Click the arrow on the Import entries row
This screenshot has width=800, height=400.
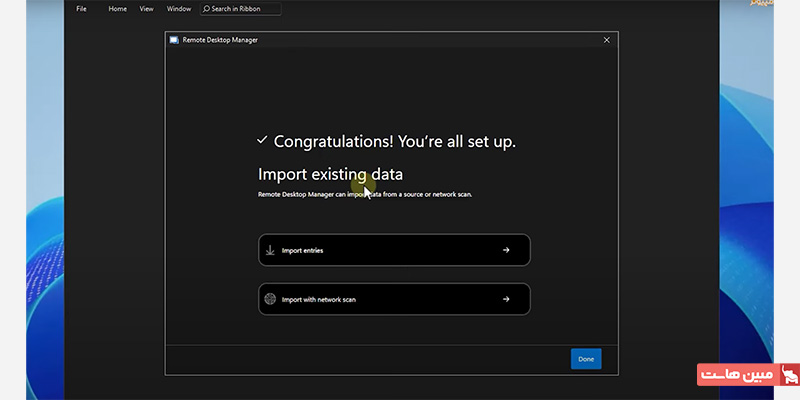[x=506, y=250]
